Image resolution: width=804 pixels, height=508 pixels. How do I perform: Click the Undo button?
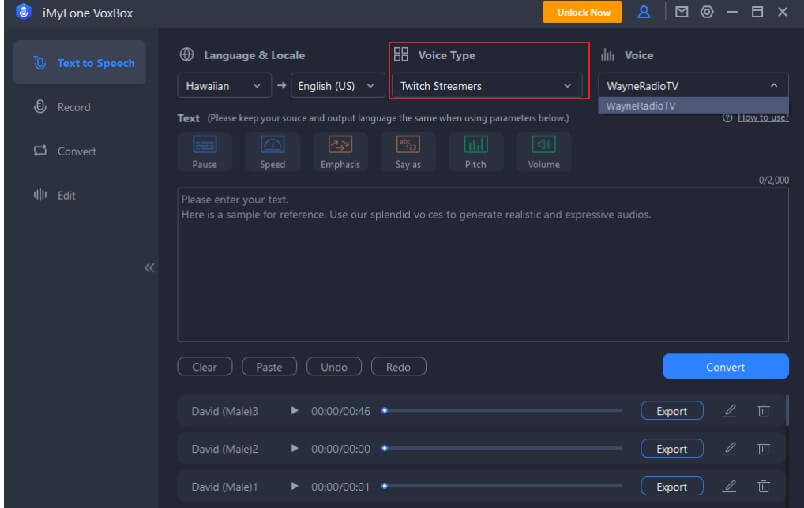(x=334, y=367)
